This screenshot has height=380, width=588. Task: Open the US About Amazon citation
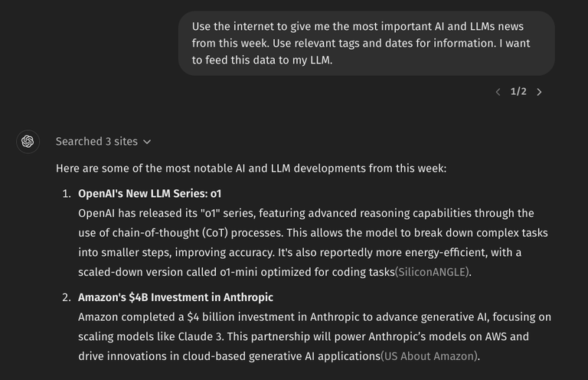click(430, 356)
